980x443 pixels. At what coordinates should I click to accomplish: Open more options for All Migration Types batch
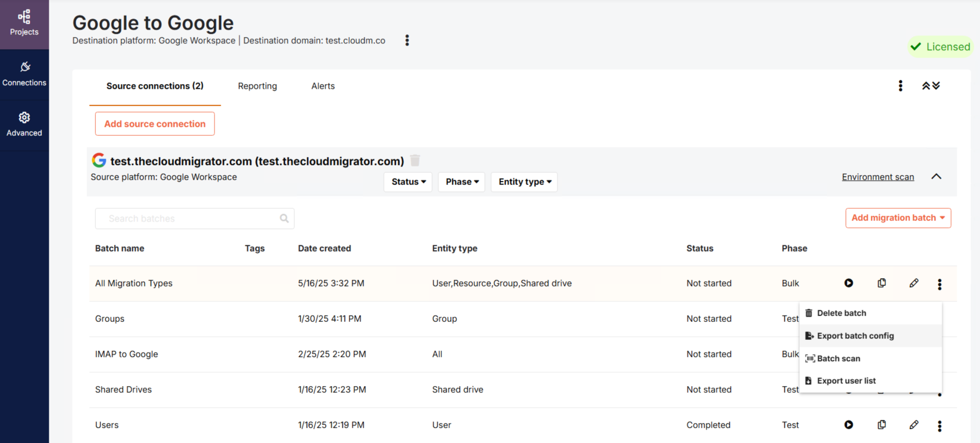(939, 284)
